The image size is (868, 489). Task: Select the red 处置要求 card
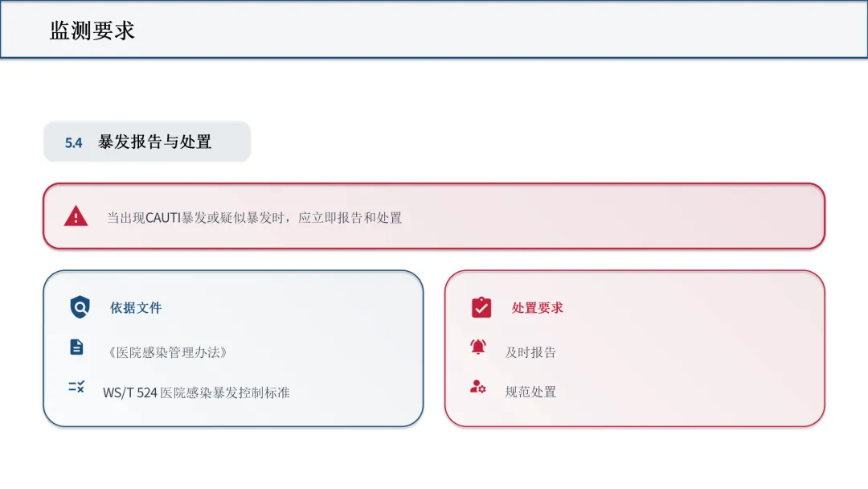(x=635, y=348)
